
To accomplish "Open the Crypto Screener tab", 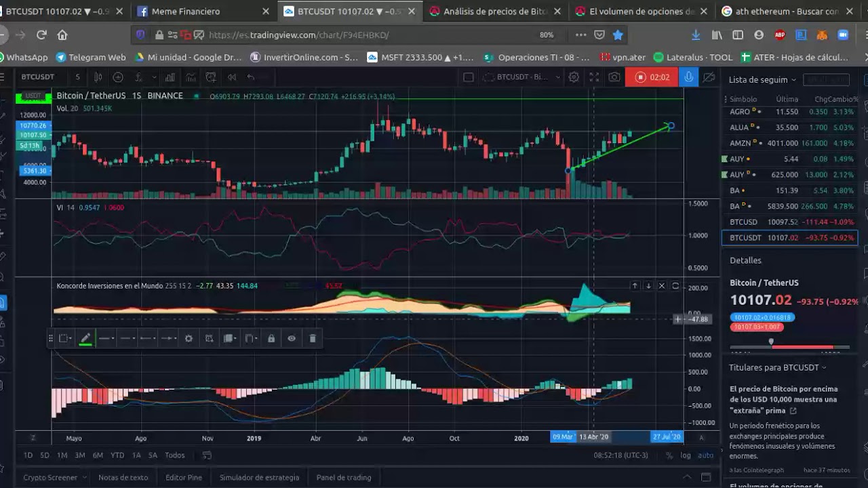I will point(54,477).
